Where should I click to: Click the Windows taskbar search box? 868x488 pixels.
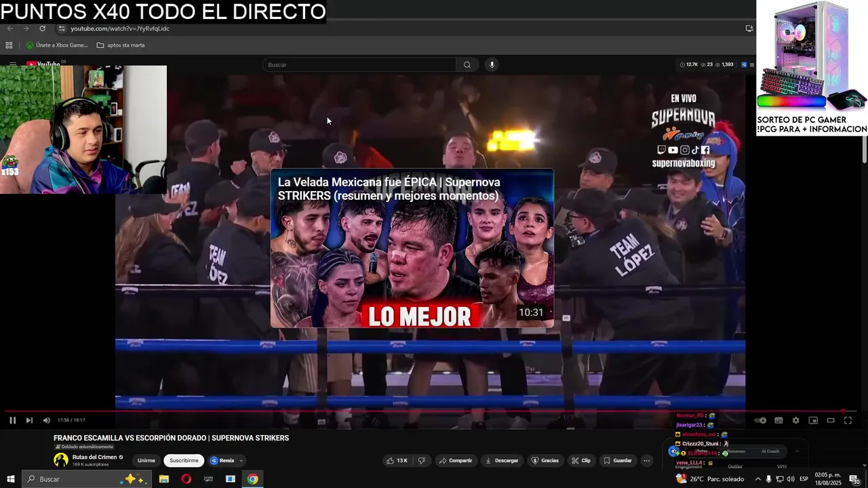pyautogui.click(x=87, y=479)
